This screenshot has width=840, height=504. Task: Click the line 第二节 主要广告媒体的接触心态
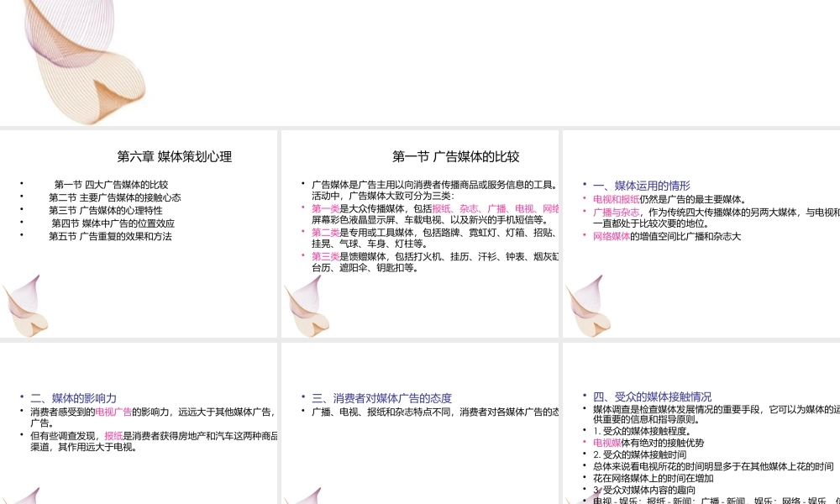coord(114,197)
